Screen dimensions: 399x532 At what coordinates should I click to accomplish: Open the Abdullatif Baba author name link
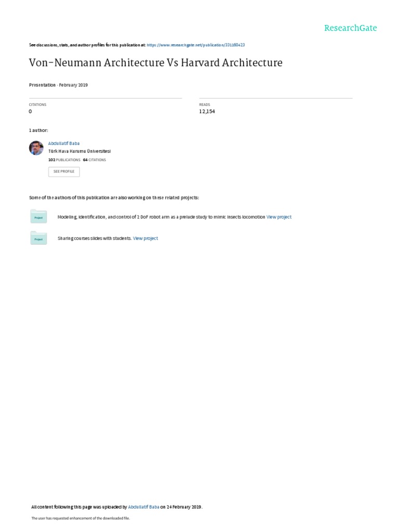[64, 143]
